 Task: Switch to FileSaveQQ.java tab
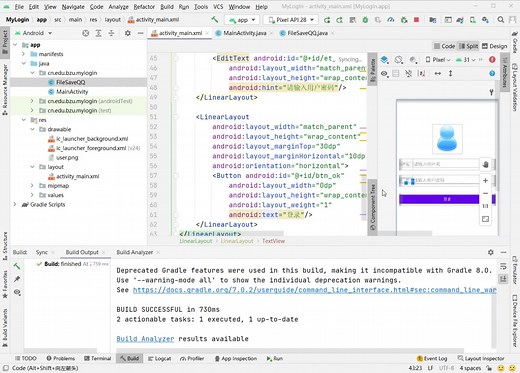(307, 33)
